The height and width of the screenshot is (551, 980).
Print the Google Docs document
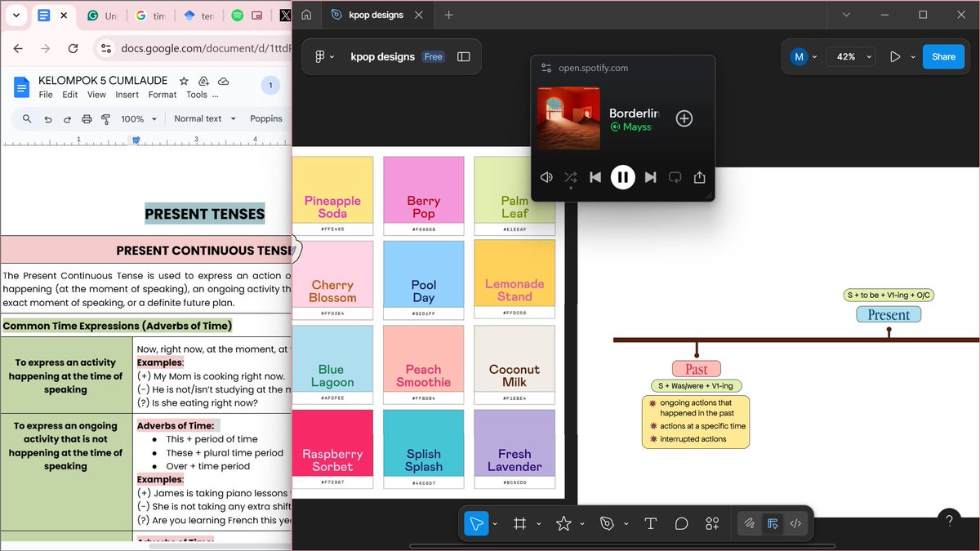point(87,118)
